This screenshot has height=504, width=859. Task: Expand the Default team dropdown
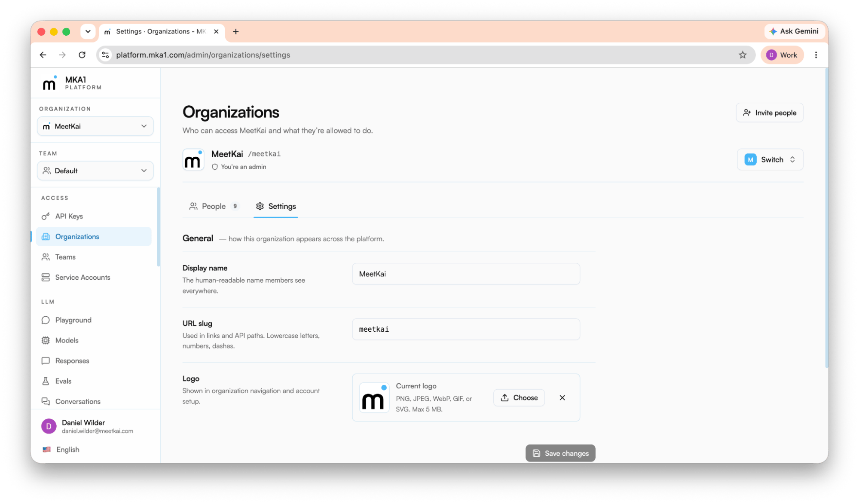click(x=95, y=171)
